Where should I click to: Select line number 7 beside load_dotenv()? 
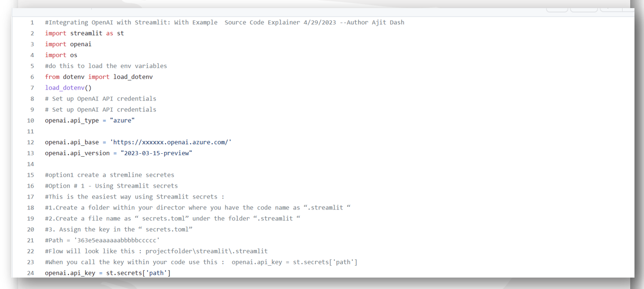(x=32, y=88)
